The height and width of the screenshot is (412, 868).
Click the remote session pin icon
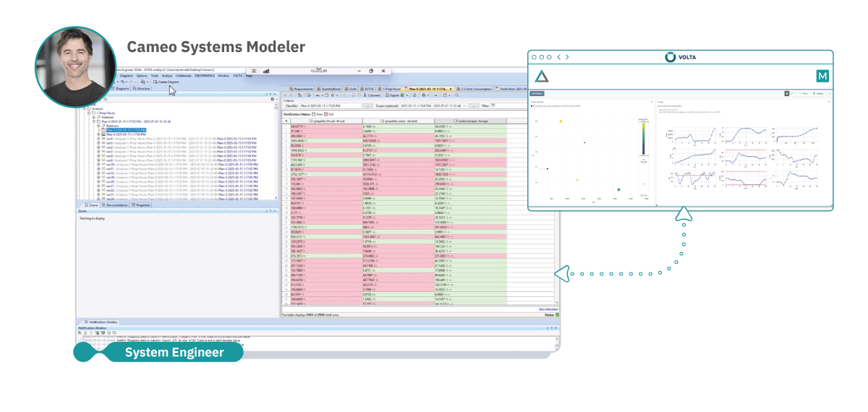tap(254, 71)
